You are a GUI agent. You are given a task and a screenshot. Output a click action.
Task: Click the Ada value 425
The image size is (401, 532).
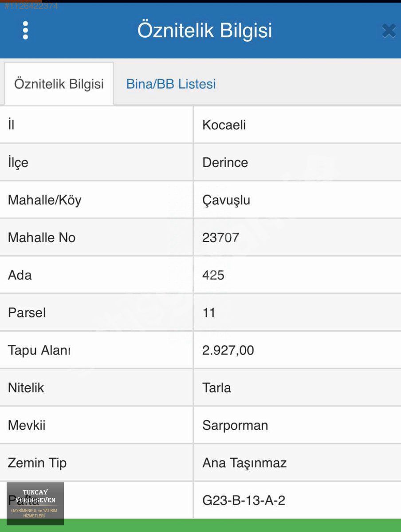tap(213, 275)
